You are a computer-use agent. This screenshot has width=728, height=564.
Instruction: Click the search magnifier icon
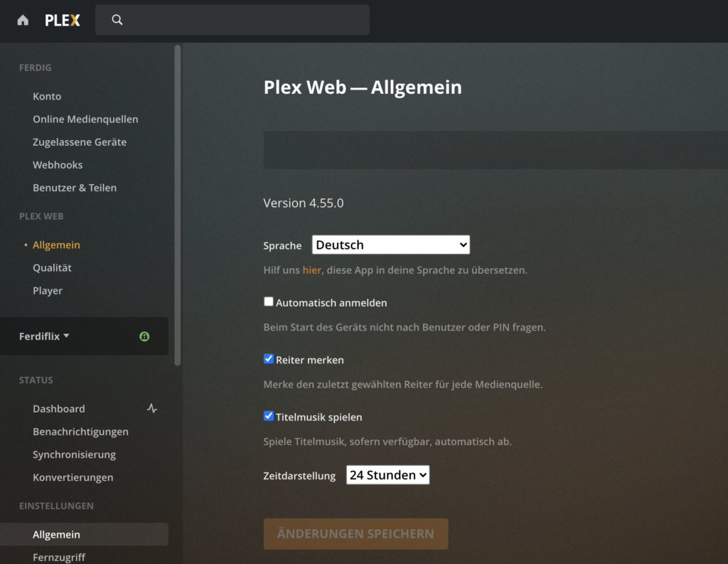tap(117, 20)
